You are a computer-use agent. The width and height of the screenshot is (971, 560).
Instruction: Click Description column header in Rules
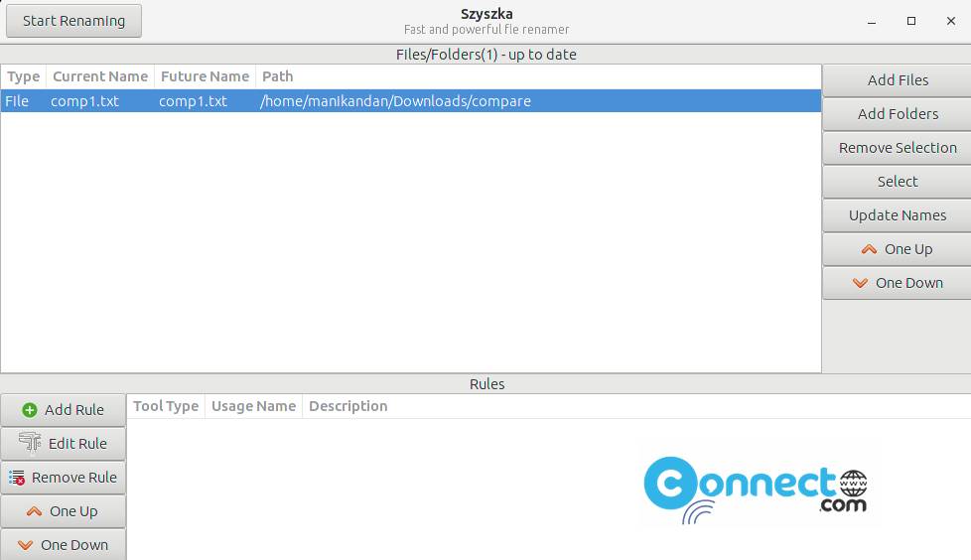pyautogui.click(x=348, y=406)
